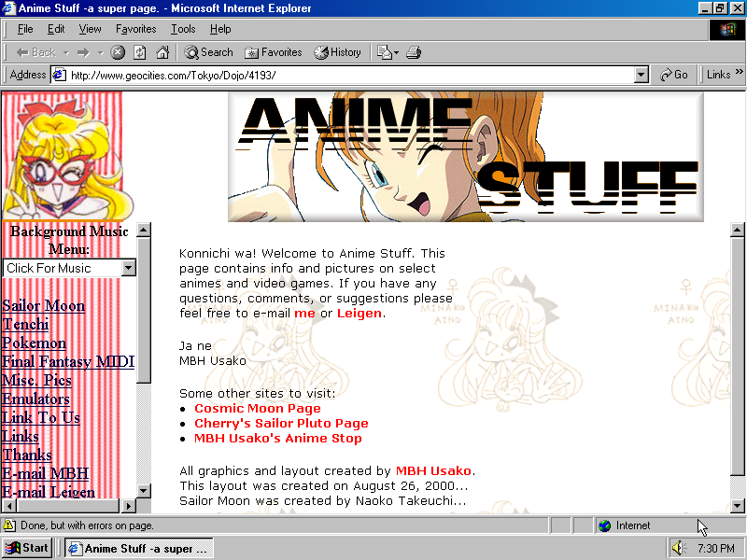The height and width of the screenshot is (560, 747).
Task: Refresh the page with Refresh icon
Action: click(x=139, y=52)
